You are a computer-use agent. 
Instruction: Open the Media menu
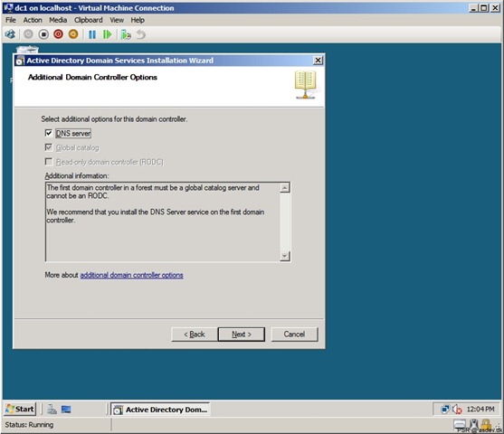pyautogui.click(x=58, y=20)
